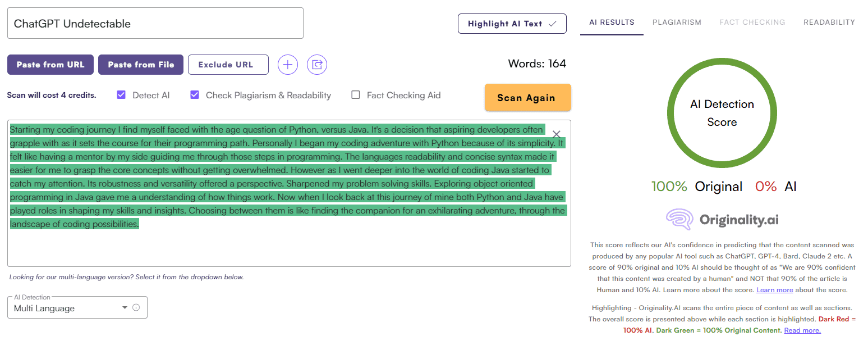
Task: Switch to the AI Results tab
Action: [612, 22]
